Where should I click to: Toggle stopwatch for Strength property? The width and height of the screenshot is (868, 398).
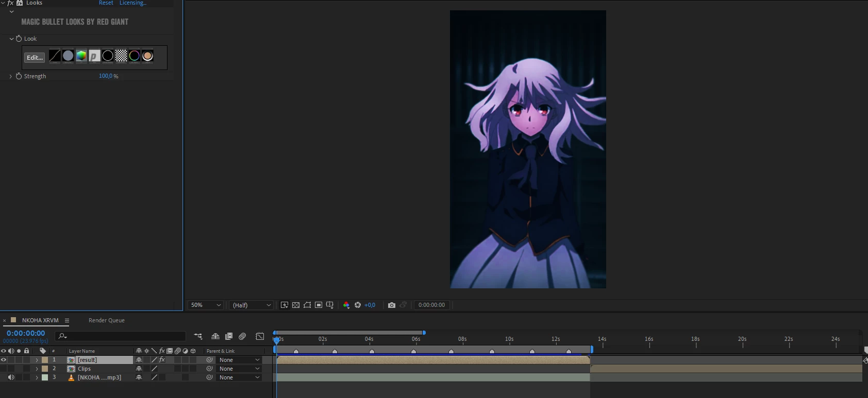(19, 76)
